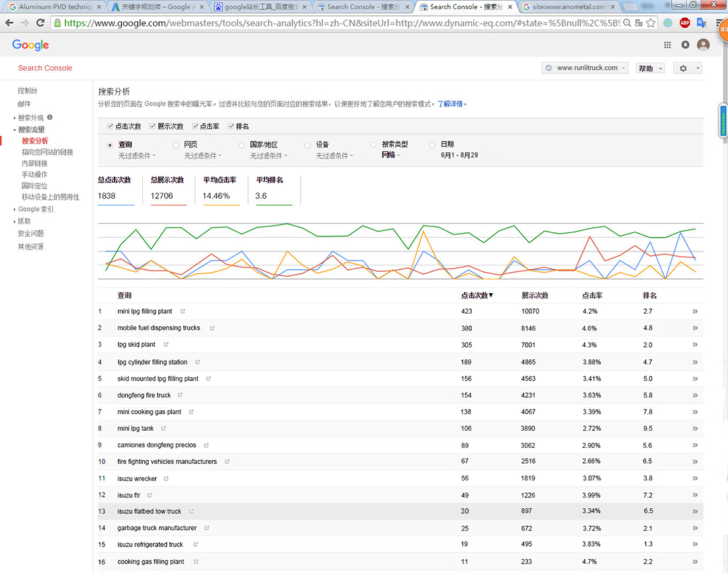The height and width of the screenshot is (573, 728).
Task: Bookmark this page with the star icon
Action: point(651,22)
